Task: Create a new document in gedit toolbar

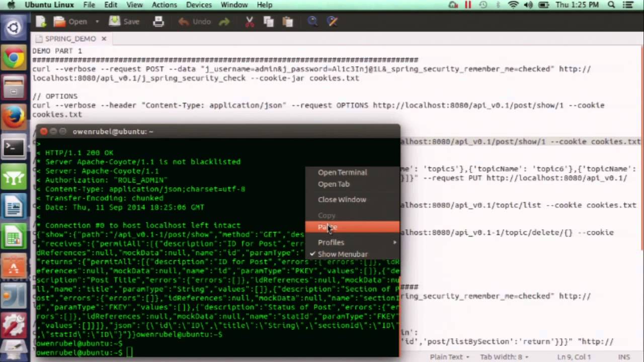Action: [x=41, y=22]
